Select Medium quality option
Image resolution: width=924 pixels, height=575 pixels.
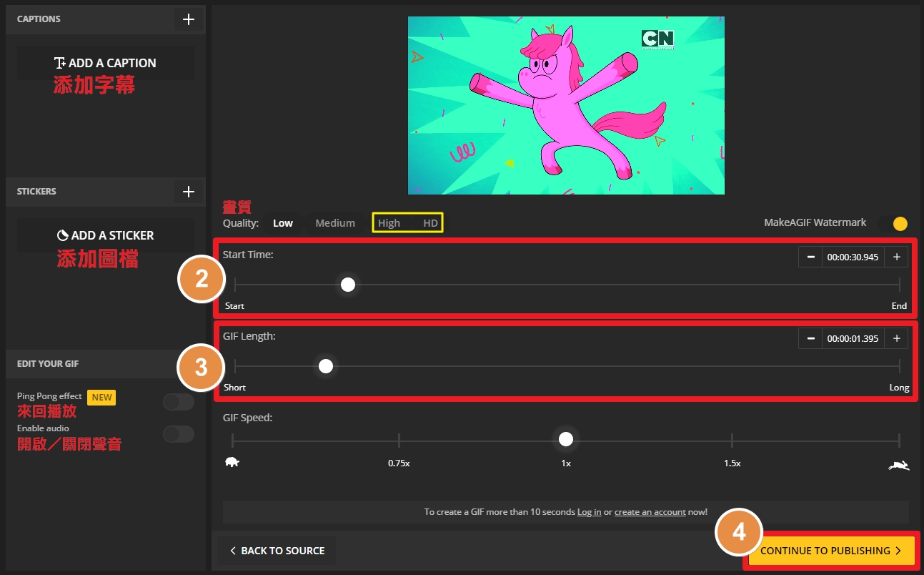(335, 223)
